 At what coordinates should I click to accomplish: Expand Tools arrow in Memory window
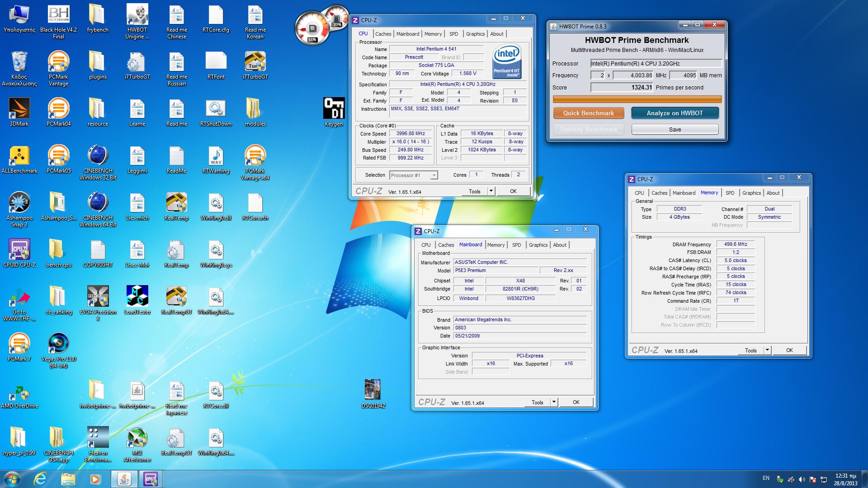click(767, 350)
